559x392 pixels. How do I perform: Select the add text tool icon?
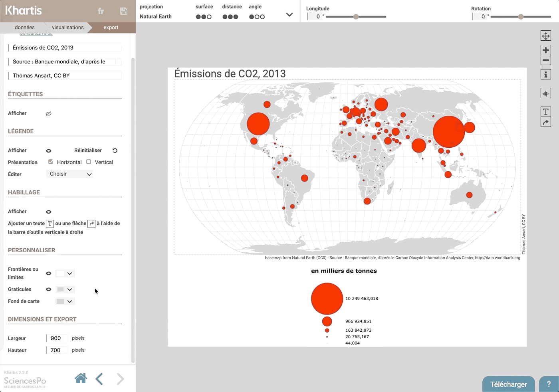(x=545, y=112)
